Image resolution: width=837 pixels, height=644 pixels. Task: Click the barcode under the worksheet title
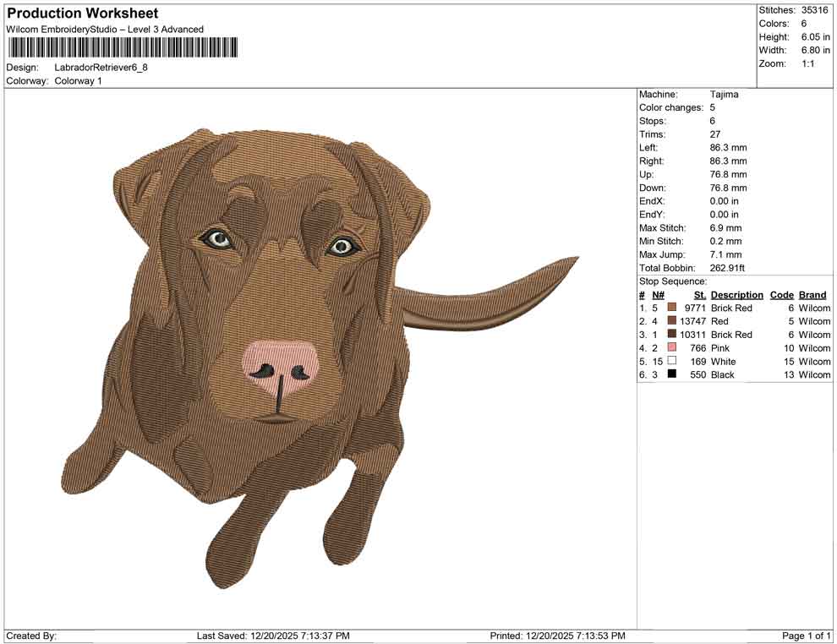[x=123, y=48]
